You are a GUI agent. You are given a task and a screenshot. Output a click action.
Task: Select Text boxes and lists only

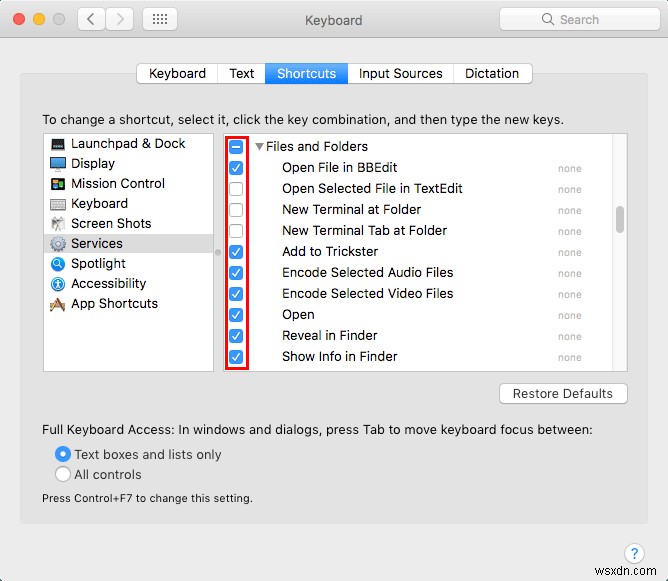(63, 454)
